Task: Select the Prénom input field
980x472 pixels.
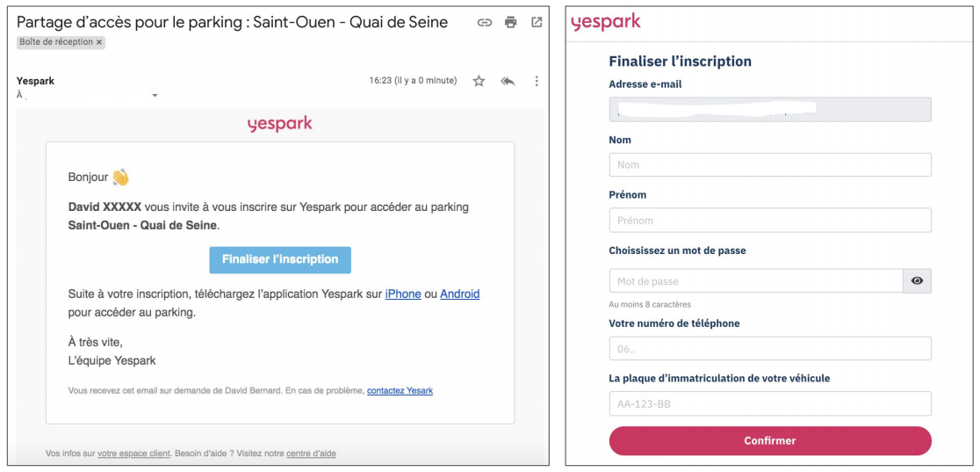Action: [x=770, y=221]
